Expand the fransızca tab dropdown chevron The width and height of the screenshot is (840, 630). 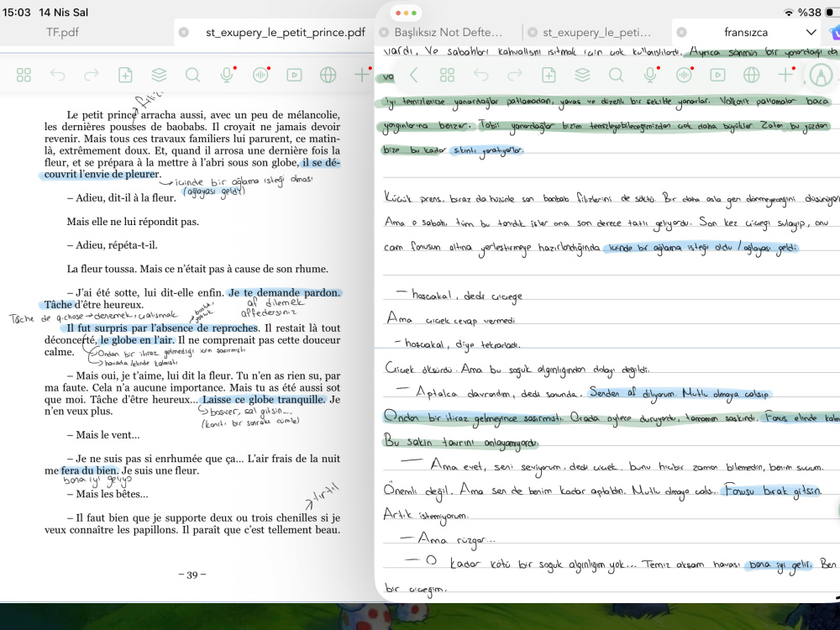click(x=811, y=32)
